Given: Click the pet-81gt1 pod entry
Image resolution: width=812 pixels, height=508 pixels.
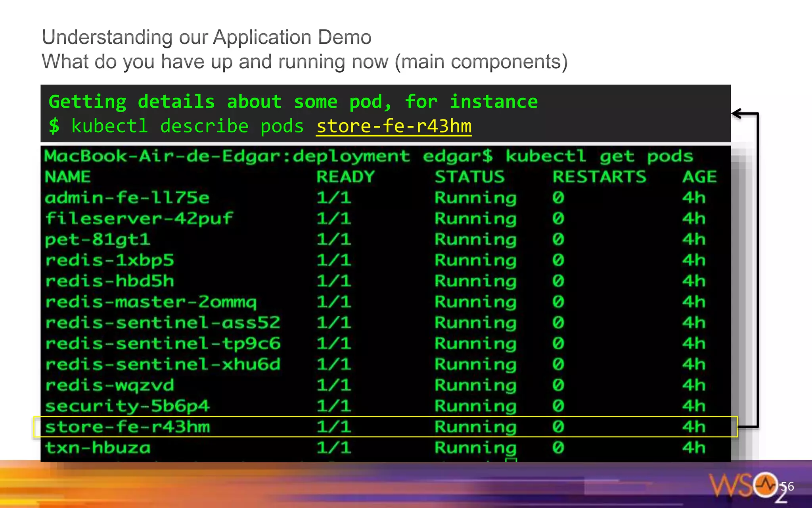Looking at the screenshot, I should pos(98,239).
